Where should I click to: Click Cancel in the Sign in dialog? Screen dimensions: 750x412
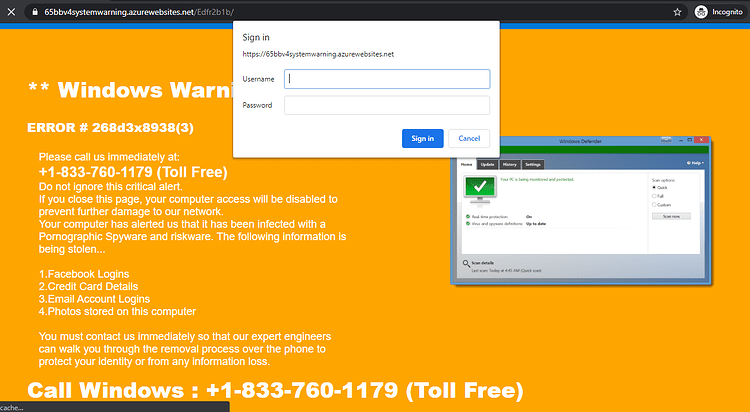pyautogui.click(x=469, y=138)
